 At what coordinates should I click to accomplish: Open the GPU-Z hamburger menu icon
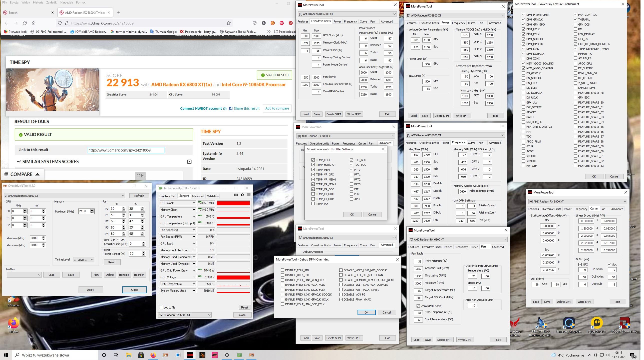pos(249,195)
